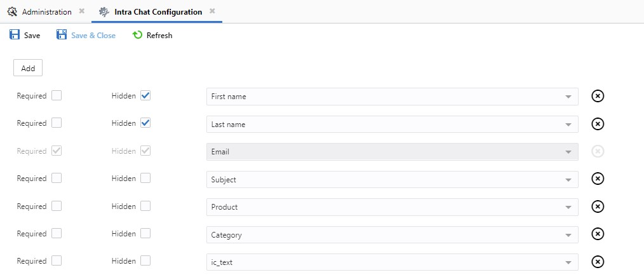The image size is (644, 277).
Task: Click the Refresh text label
Action: coord(159,36)
